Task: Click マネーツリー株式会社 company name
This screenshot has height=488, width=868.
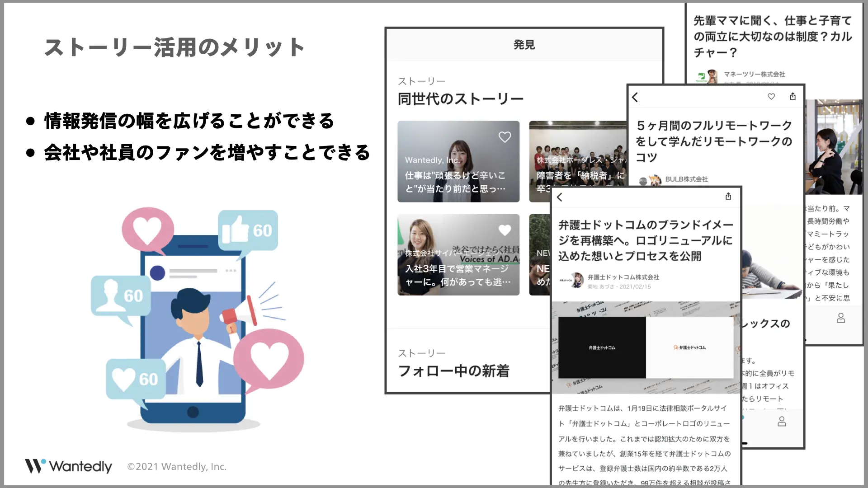Action: pyautogui.click(x=755, y=74)
